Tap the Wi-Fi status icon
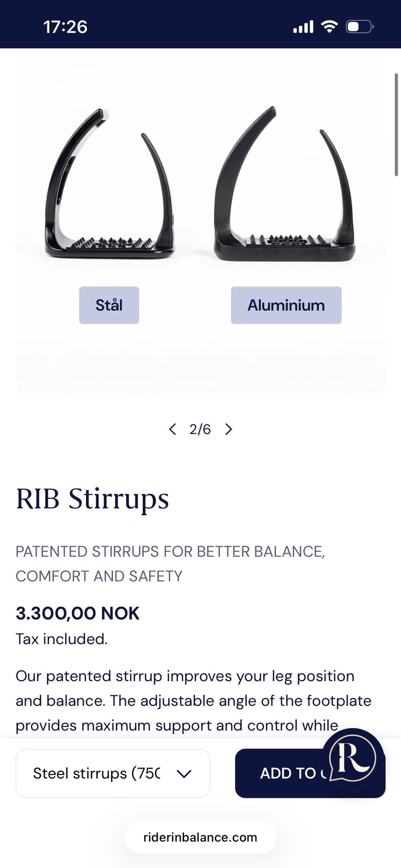Screen dimensions: 401x868 (329, 27)
